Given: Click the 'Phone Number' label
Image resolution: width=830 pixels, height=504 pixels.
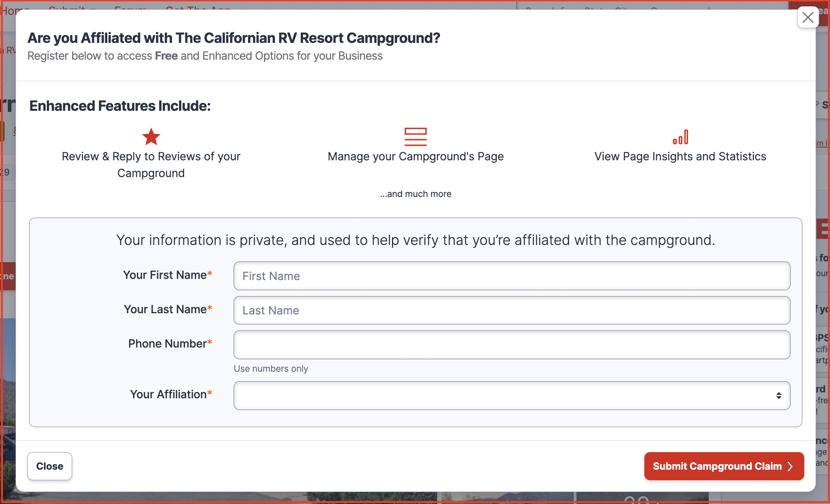Looking at the screenshot, I should click(170, 344).
